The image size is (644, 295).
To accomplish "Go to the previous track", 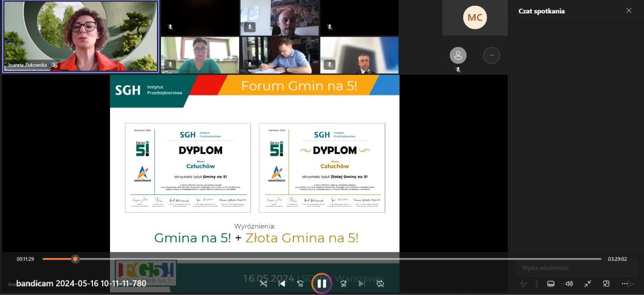I will click(x=281, y=284).
